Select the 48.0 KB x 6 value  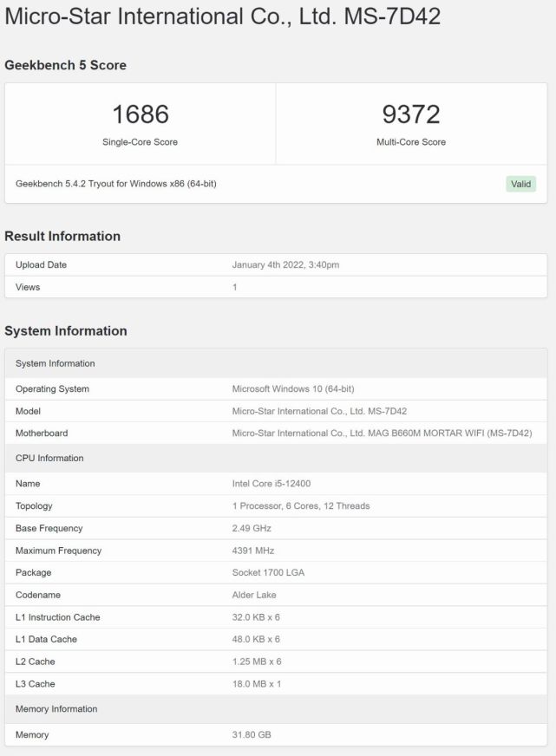tap(256, 639)
